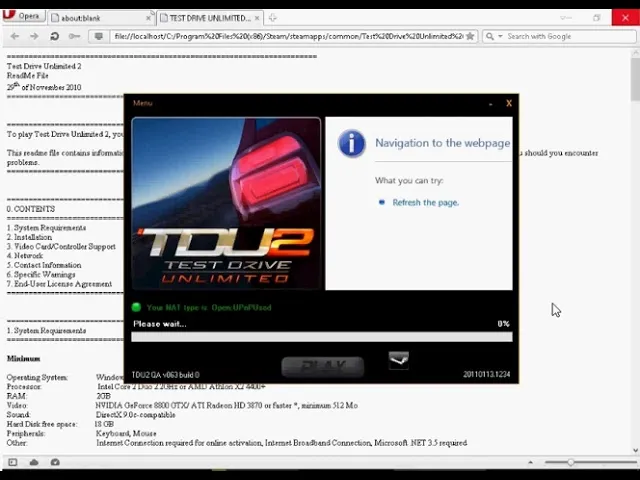Click the blue information icon
Screen dimensions: 640x480
[351, 143]
